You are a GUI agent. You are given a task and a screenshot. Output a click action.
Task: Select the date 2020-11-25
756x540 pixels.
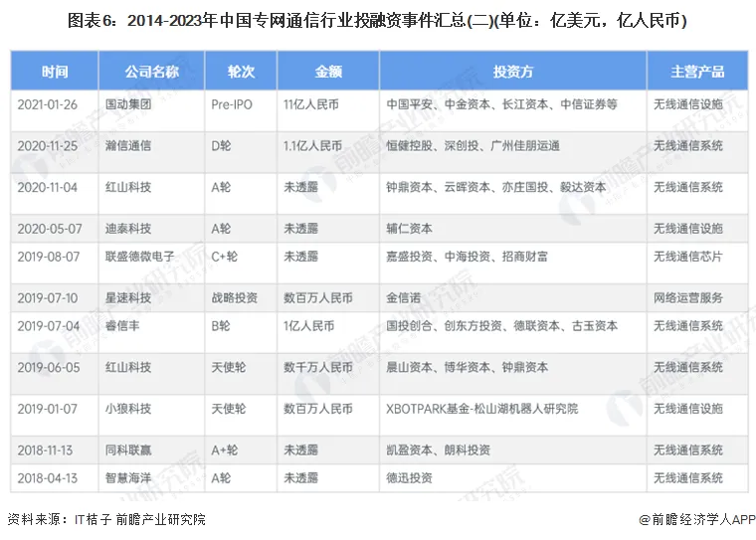[x=48, y=145]
